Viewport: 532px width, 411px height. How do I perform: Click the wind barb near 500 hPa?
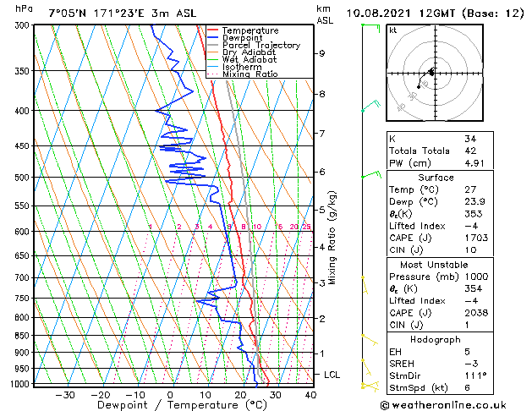[369, 175]
